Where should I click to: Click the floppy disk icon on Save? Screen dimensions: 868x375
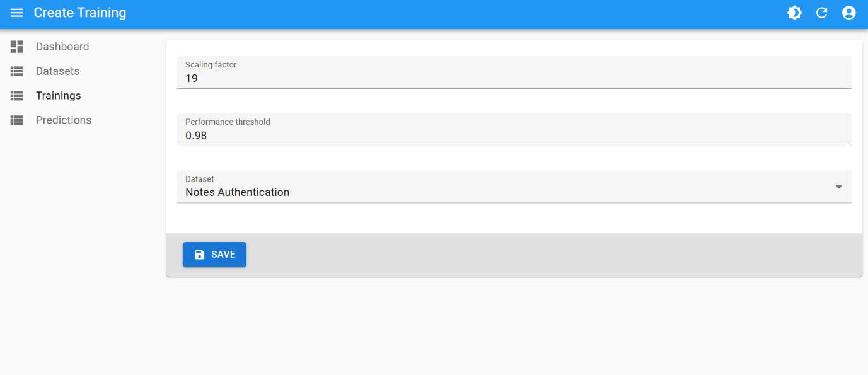point(200,255)
